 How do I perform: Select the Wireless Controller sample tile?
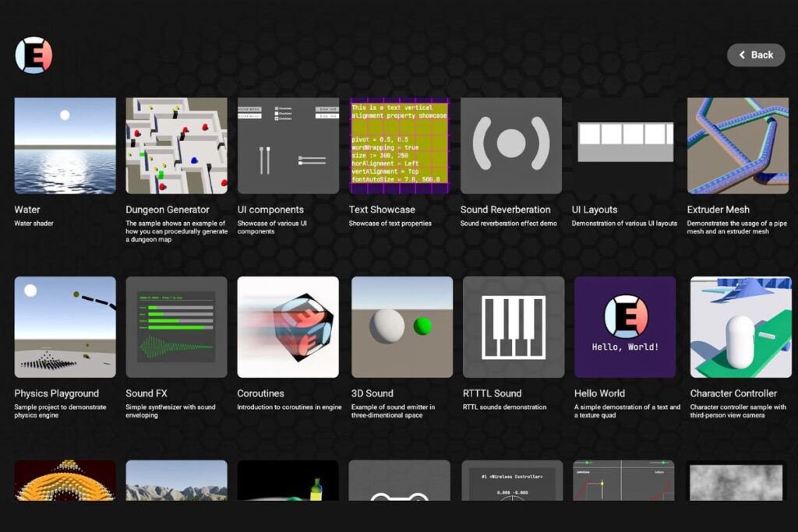(512, 480)
